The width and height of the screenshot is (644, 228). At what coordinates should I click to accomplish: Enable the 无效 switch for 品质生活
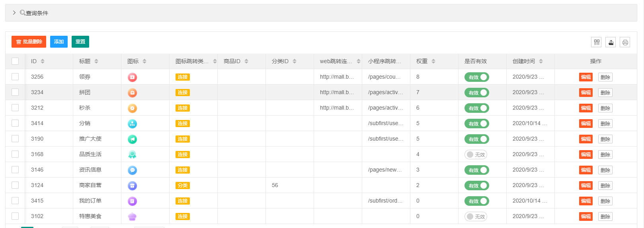tap(476, 155)
